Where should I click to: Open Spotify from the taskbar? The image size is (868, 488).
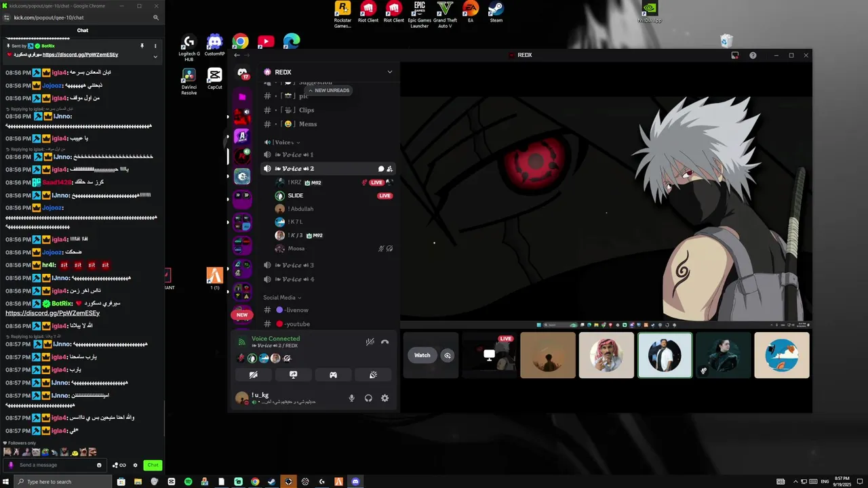point(188,482)
